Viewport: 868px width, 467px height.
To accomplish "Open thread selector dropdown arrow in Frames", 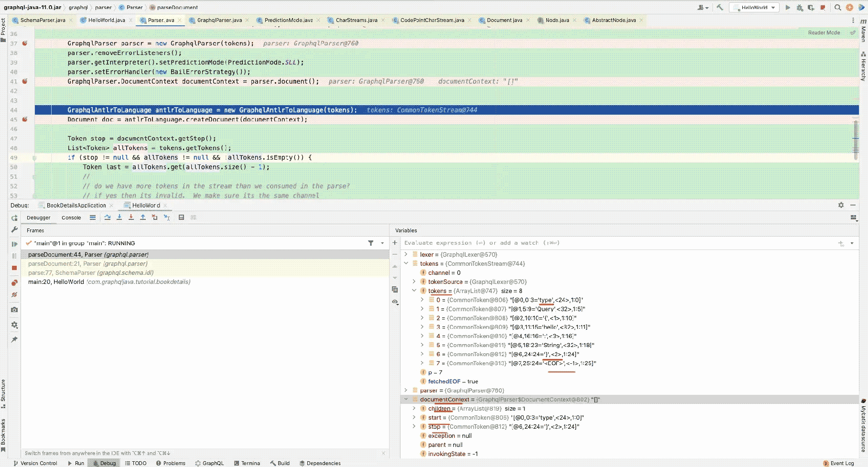I will pos(382,243).
